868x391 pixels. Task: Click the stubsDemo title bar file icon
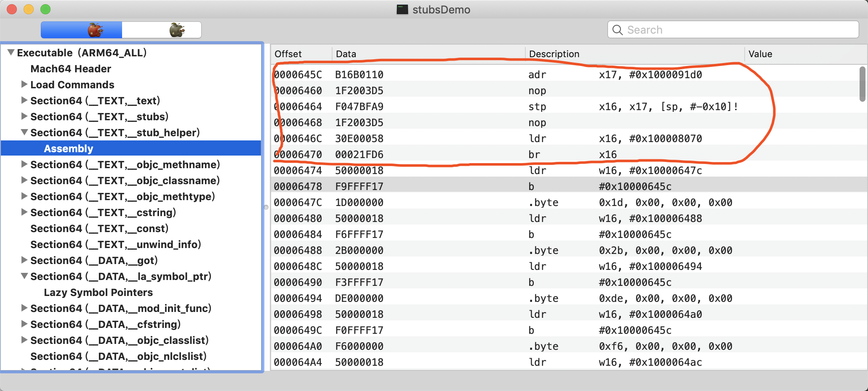402,9
